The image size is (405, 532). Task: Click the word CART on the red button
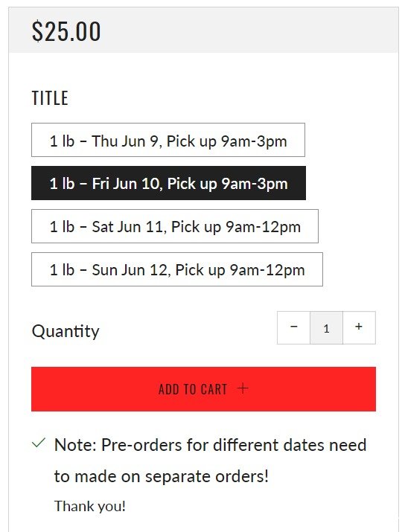pyautogui.click(x=214, y=389)
